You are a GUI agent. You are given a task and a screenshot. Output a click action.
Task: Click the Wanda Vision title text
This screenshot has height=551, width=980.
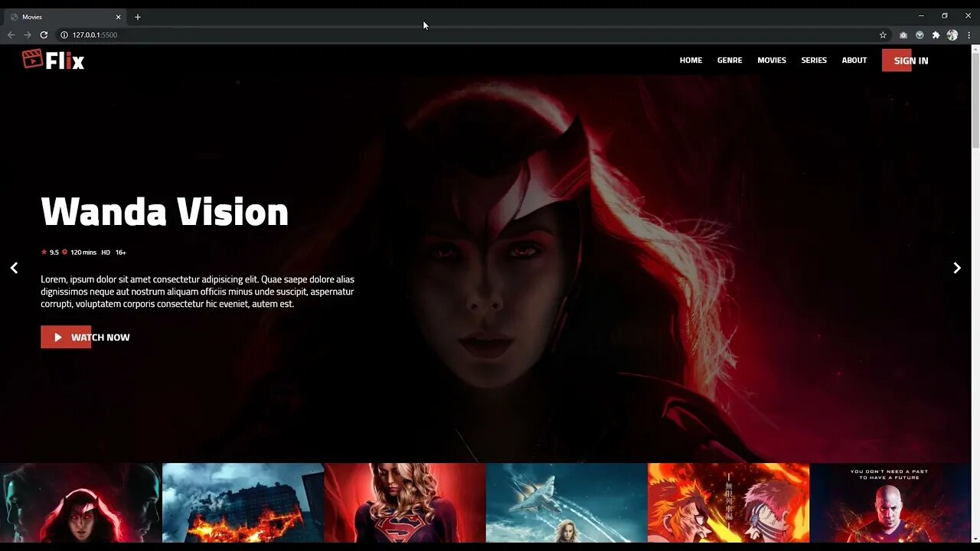click(165, 212)
